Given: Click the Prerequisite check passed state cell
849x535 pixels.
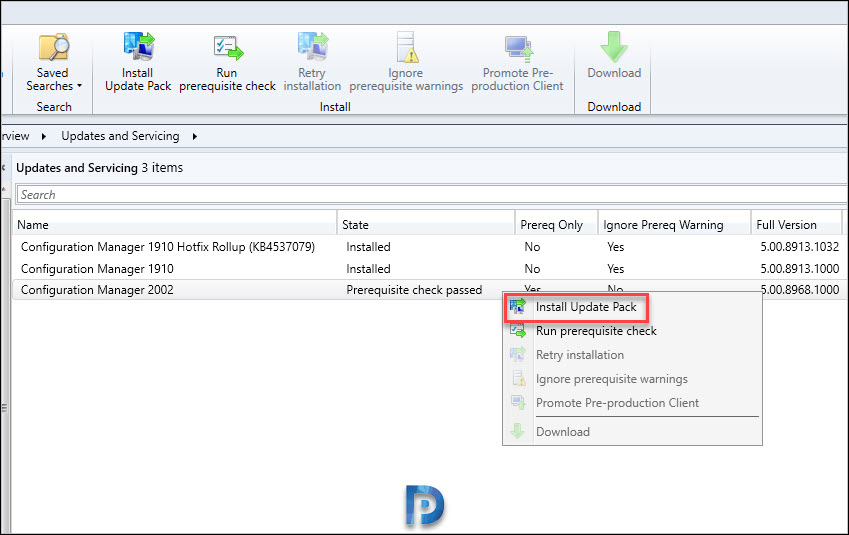Looking at the screenshot, I should 414,290.
